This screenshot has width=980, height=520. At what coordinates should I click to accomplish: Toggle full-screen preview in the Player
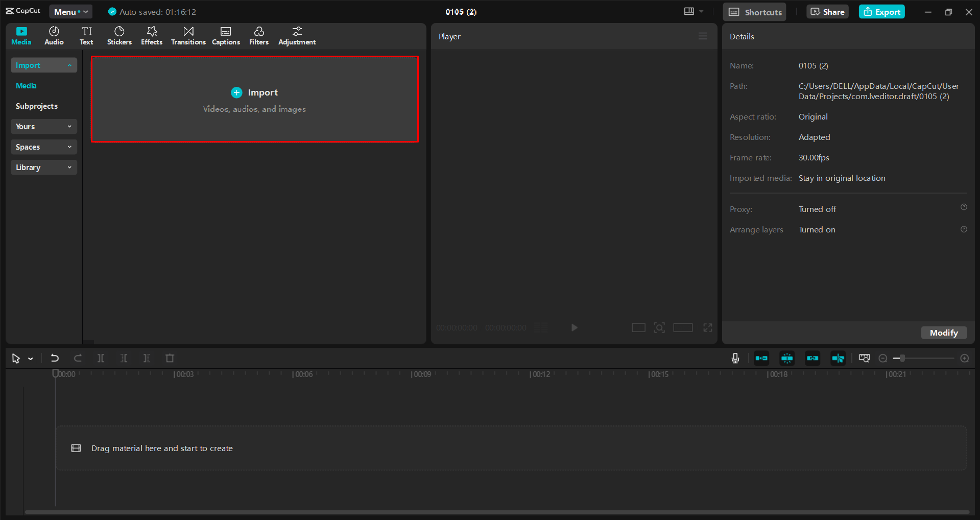(x=707, y=327)
